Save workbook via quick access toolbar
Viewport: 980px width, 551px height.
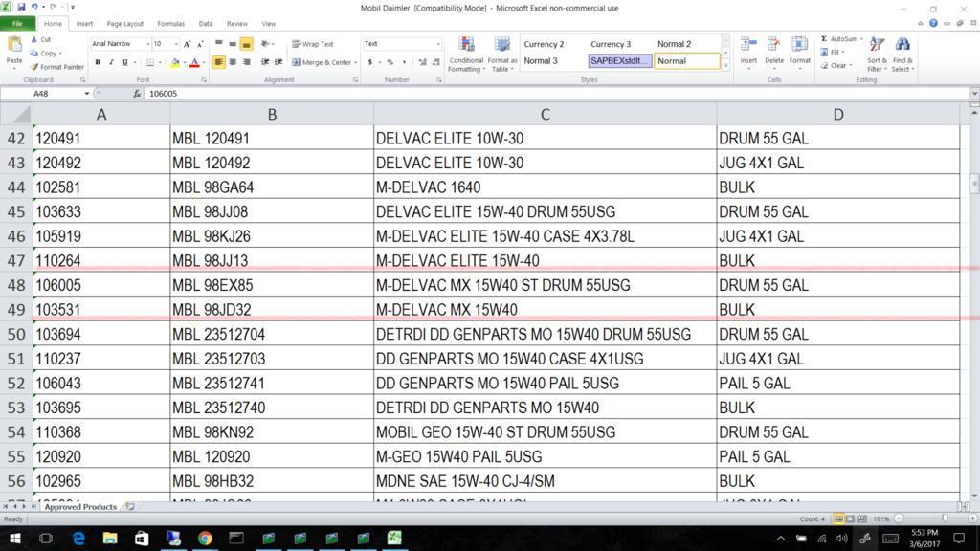pos(21,7)
